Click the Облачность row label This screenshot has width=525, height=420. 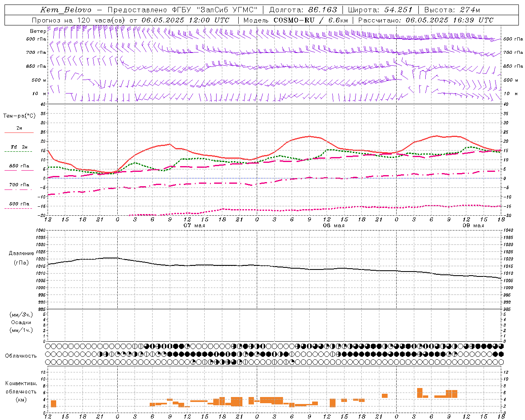[21, 356]
